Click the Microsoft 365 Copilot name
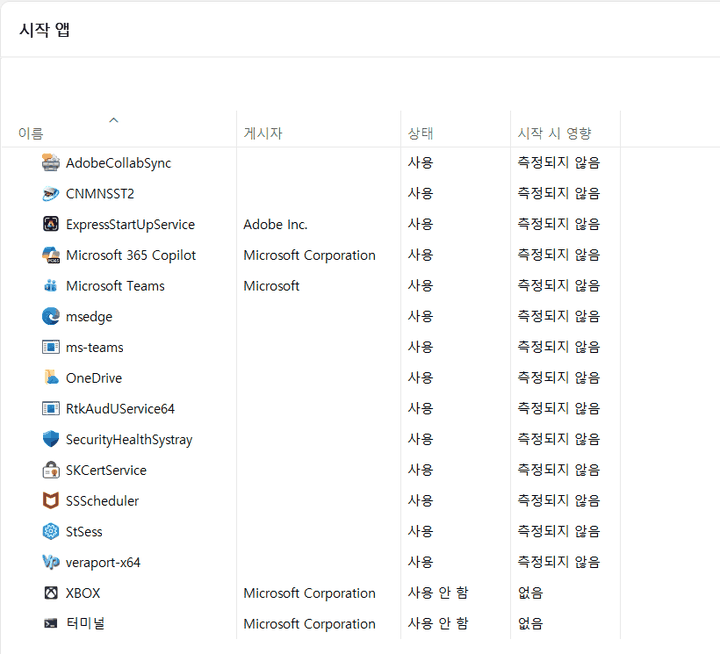This screenshot has width=720, height=654. (x=131, y=255)
